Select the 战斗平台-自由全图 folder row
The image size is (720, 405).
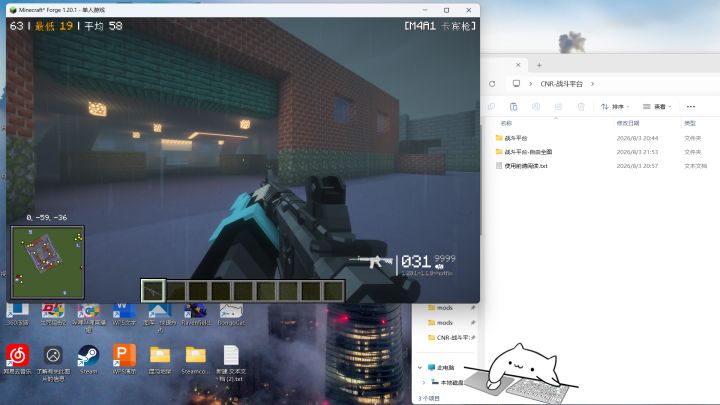click(x=602, y=152)
